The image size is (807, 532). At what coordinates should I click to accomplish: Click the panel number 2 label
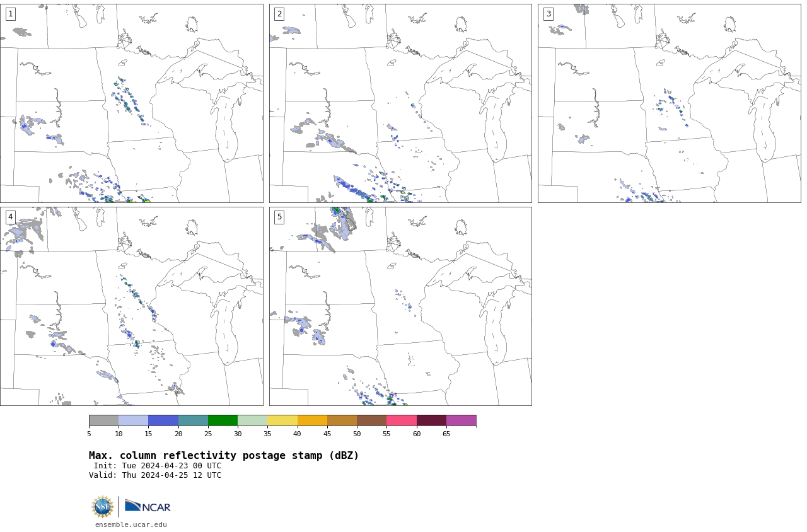(x=279, y=14)
